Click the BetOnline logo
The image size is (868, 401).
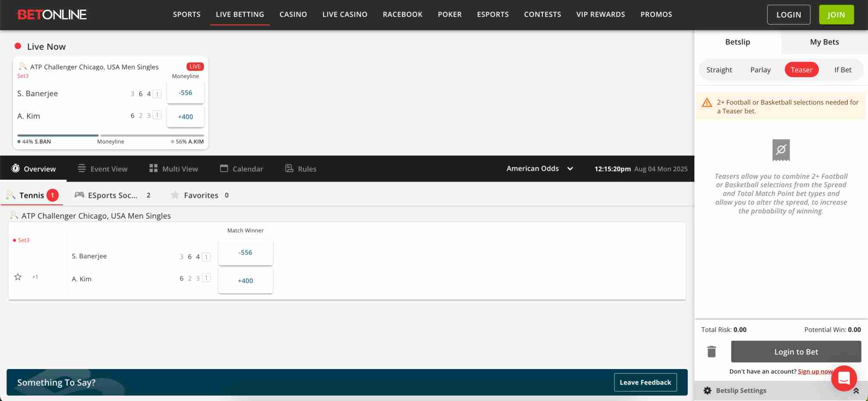tap(51, 15)
